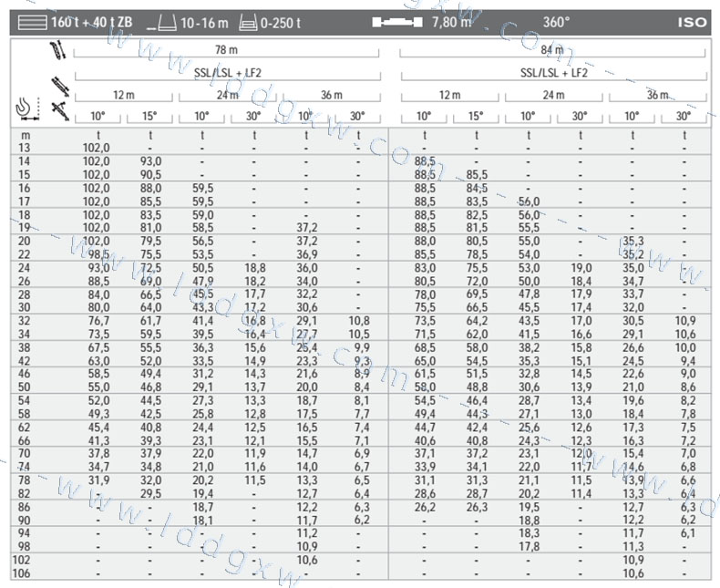This screenshot has height=588, width=720.
Task: Click 29,5 in the 82 m row
Action: pyautogui.click(x=150, y=493)
